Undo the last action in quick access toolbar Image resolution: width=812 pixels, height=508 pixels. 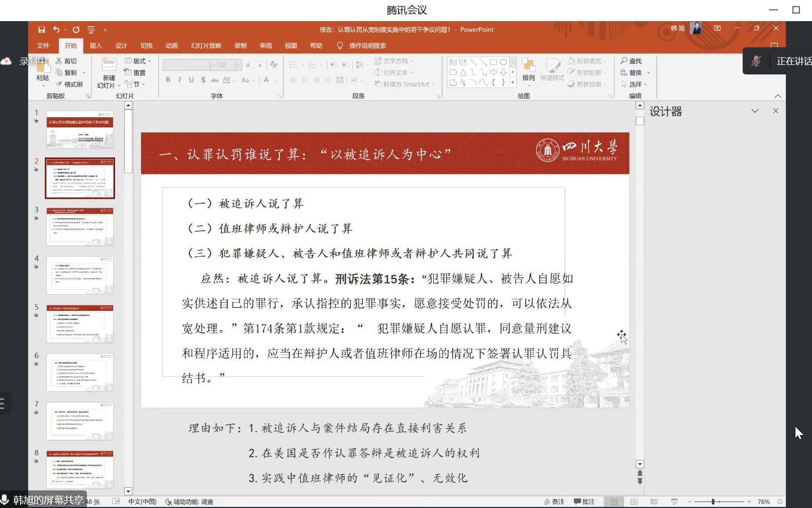tap(56, 30)
